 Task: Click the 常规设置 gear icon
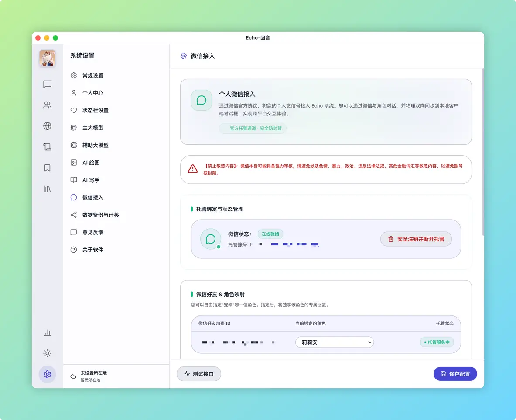click(x=74, y=75)
